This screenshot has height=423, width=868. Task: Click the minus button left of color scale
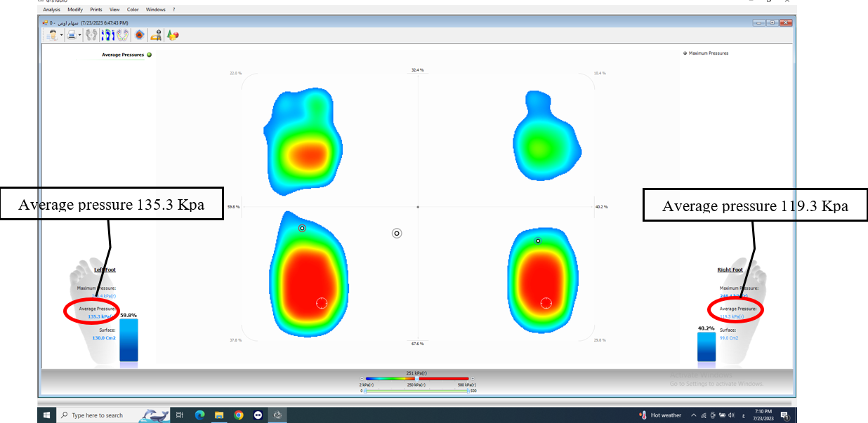362,378
